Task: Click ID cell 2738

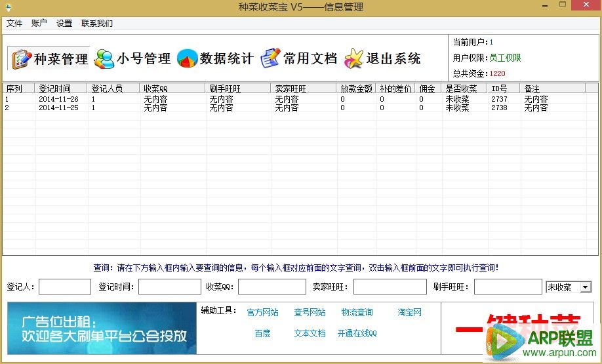Action: pos(499,108)
